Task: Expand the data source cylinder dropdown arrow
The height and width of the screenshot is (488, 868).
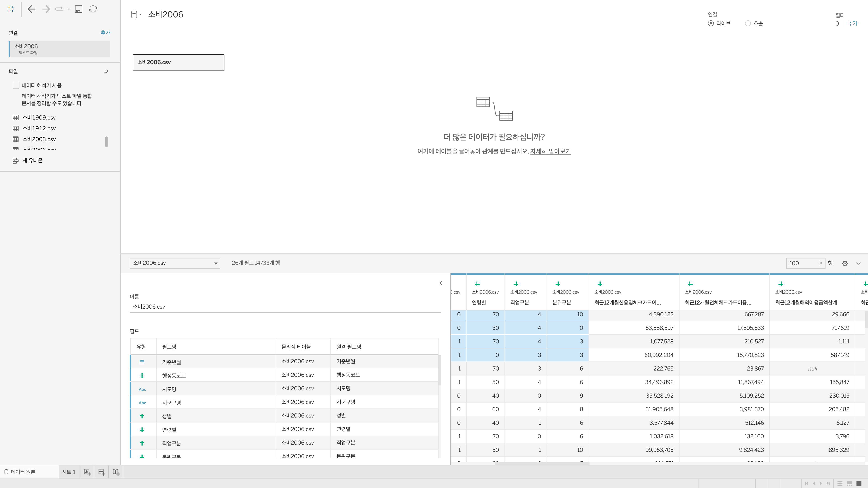Action: pos(140,14)
